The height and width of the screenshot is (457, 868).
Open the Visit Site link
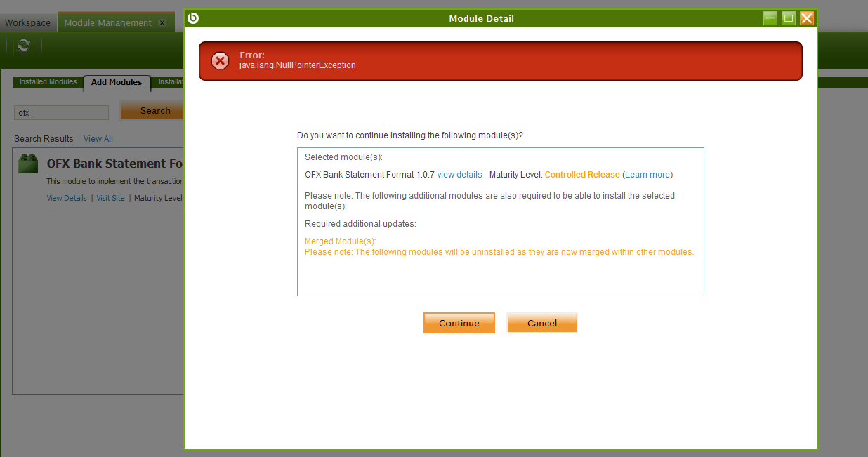[x=111, y=198]
